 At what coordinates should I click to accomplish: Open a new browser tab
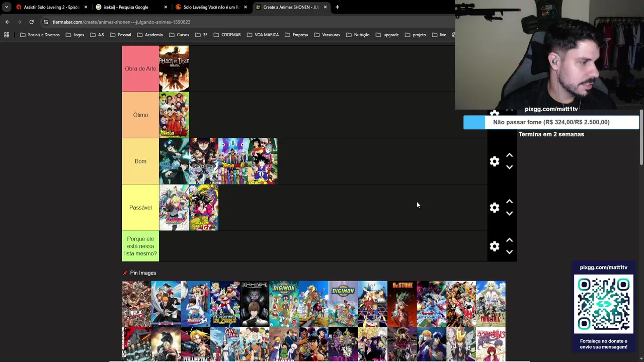(337, 7)
